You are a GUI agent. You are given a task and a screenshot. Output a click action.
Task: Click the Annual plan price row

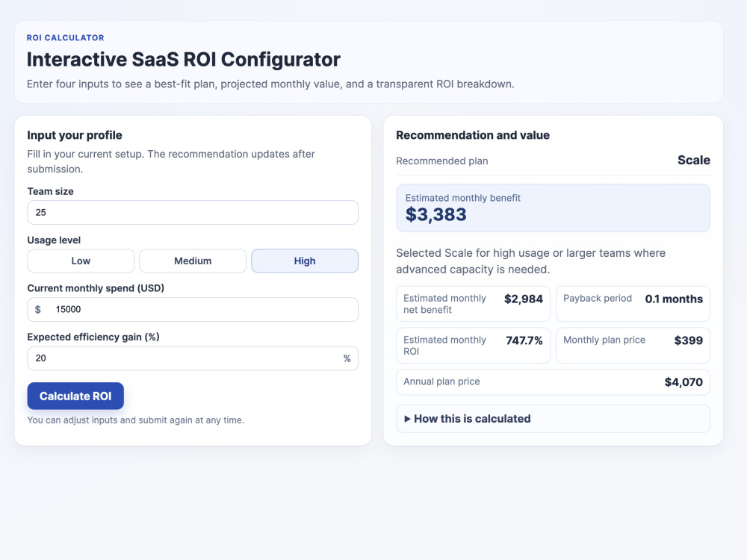(553, 382)
